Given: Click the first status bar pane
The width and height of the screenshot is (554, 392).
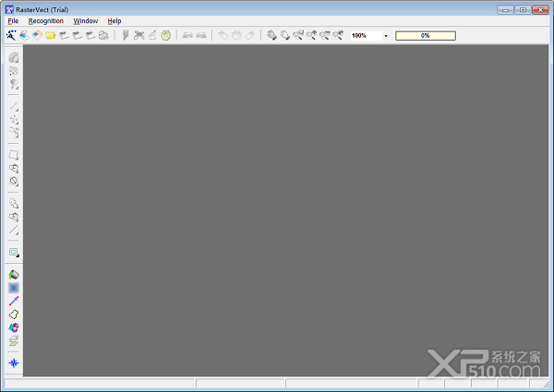Looking at the screenshot, I should point(100,383).
